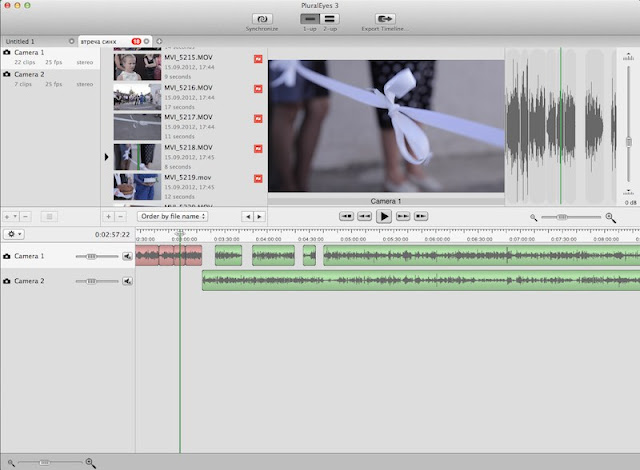Click the red 18 badge on tab
The height and width of the screenshot is (470, 640).
click(x=136, y=41)
